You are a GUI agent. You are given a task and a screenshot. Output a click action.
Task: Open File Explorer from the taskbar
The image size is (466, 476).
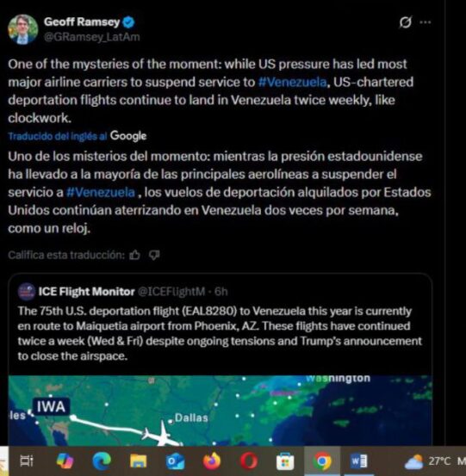click(138, 461)
